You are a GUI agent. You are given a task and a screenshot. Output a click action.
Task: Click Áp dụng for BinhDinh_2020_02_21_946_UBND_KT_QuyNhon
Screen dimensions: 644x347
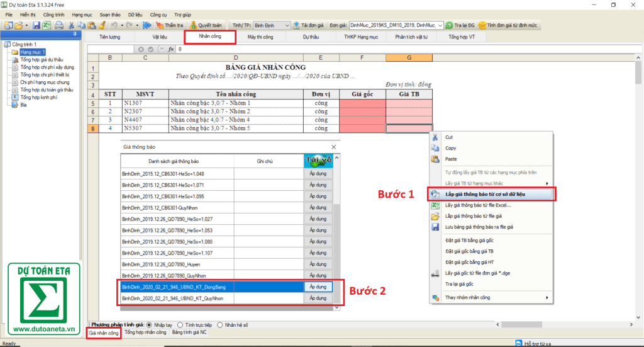click(x=318, y=298)
